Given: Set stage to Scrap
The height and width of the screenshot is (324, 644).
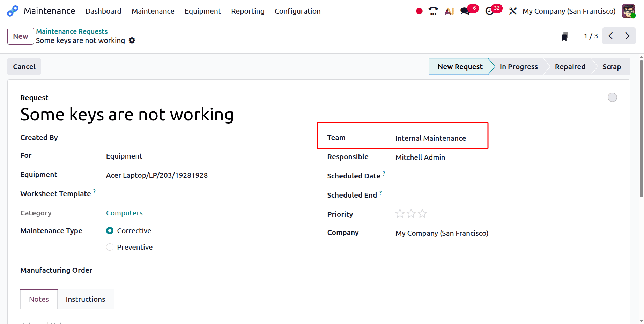Looking at the screenshot, I should coord(612,67).
